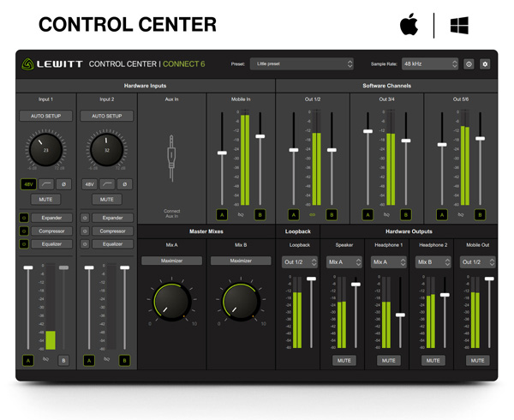Image resolution: width=514 pixels, height=420 pixels.
Task: Click the Mobile In mix A fader
Action: click(223, 153)
